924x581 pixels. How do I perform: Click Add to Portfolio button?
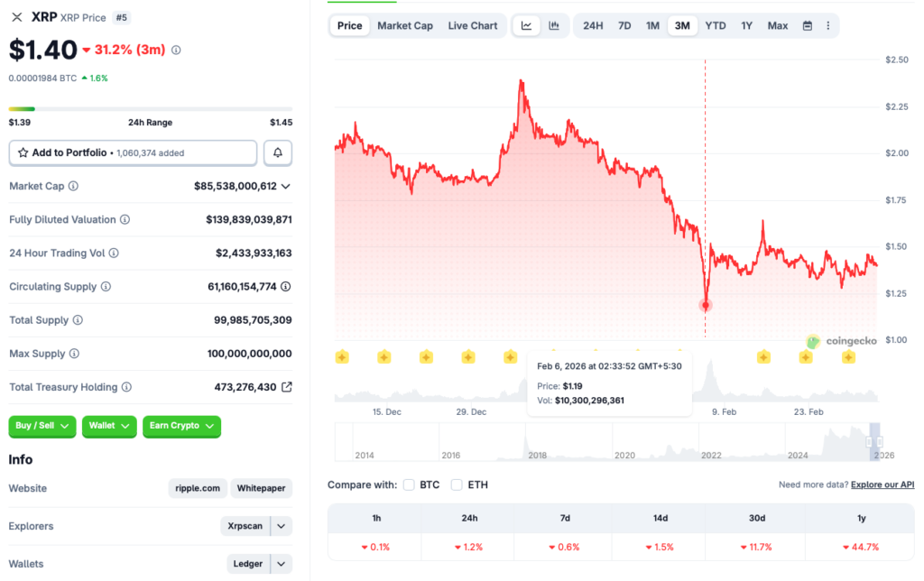[133, 153]
